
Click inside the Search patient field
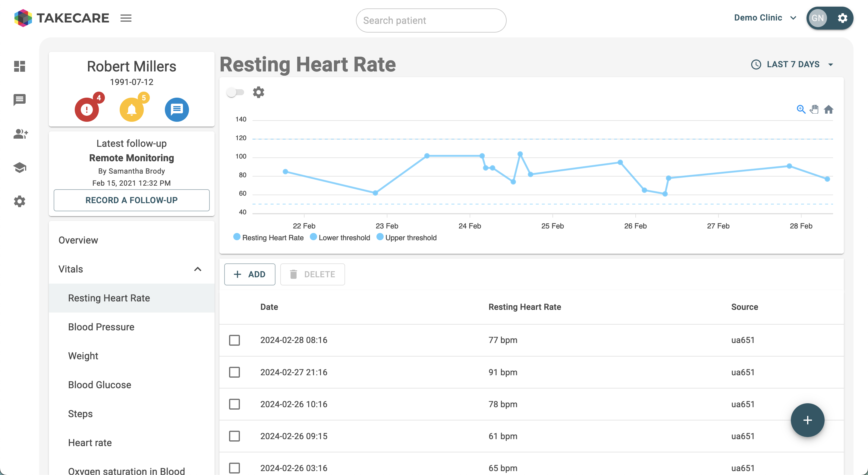(x=431, y=20)
